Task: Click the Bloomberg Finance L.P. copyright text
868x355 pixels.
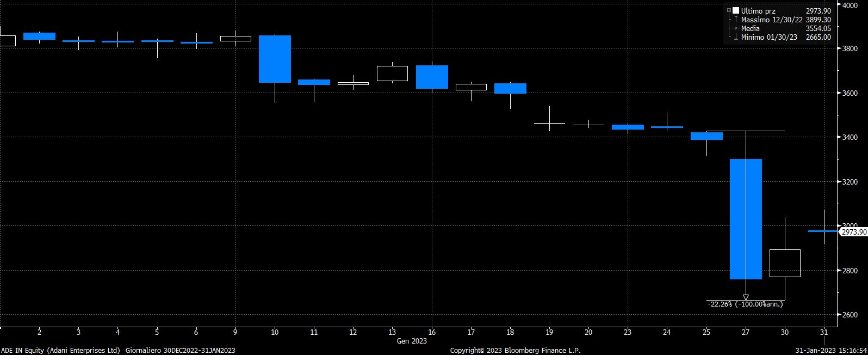Action: 515,351
